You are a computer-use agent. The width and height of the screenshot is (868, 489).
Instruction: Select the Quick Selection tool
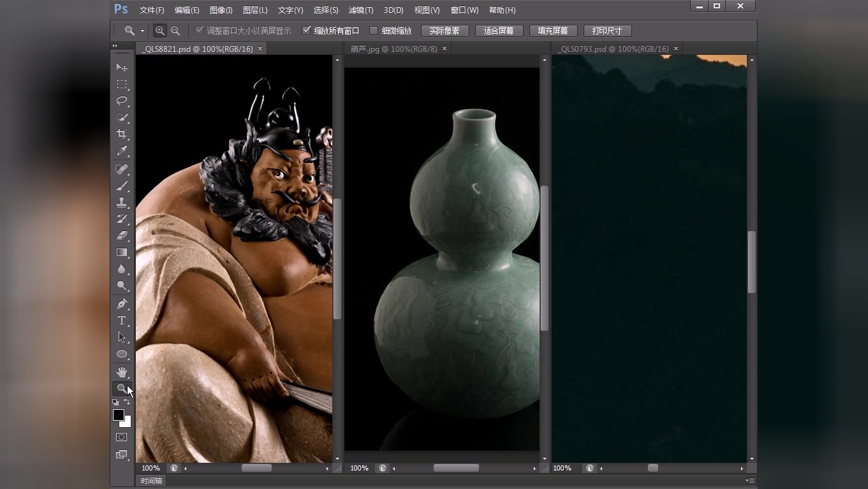(x=121, y=117)
